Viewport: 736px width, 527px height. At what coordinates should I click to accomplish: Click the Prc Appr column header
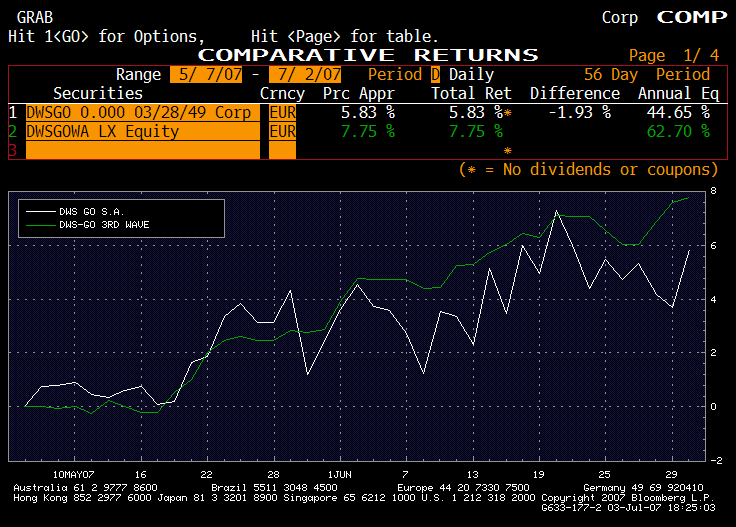tap(359, 94)
